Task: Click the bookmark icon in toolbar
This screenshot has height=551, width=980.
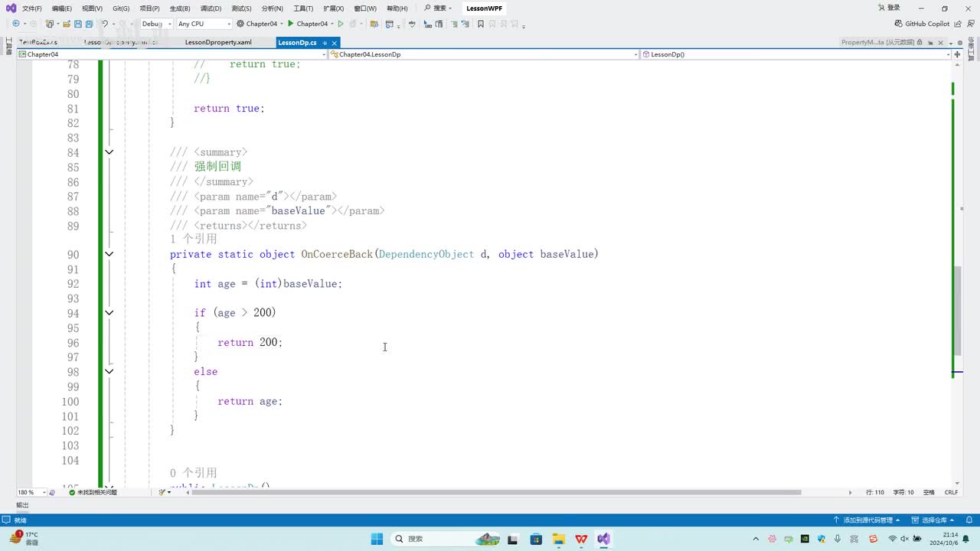Action: tap(481, 24)
